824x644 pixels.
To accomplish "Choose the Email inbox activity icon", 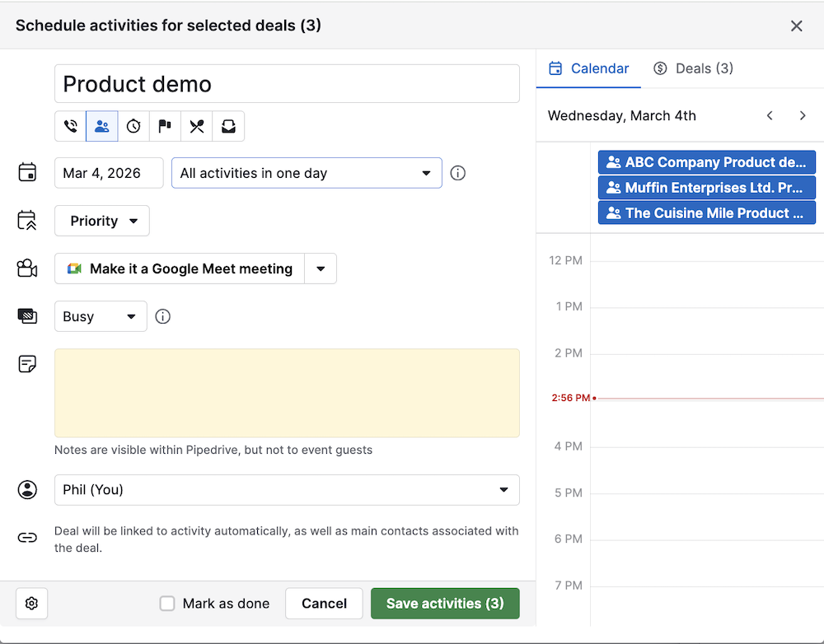I will pyautogui.click(x=228, y=127).
